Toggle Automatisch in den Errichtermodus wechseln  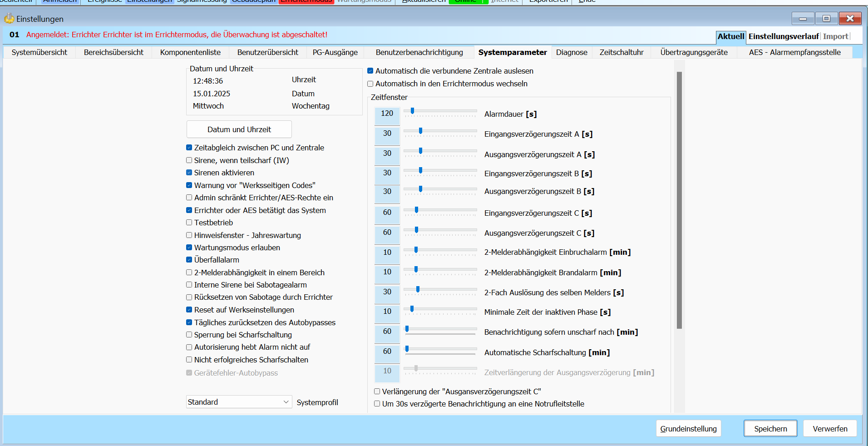370,84
